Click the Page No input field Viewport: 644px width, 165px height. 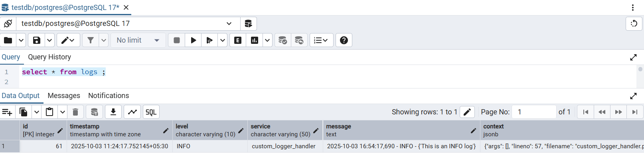click(x=534, y=112)
